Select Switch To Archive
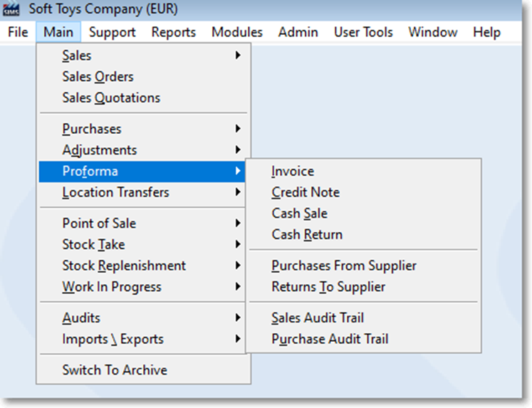The width and height of the screenshot is (532, 408). (x=142, y=370)
